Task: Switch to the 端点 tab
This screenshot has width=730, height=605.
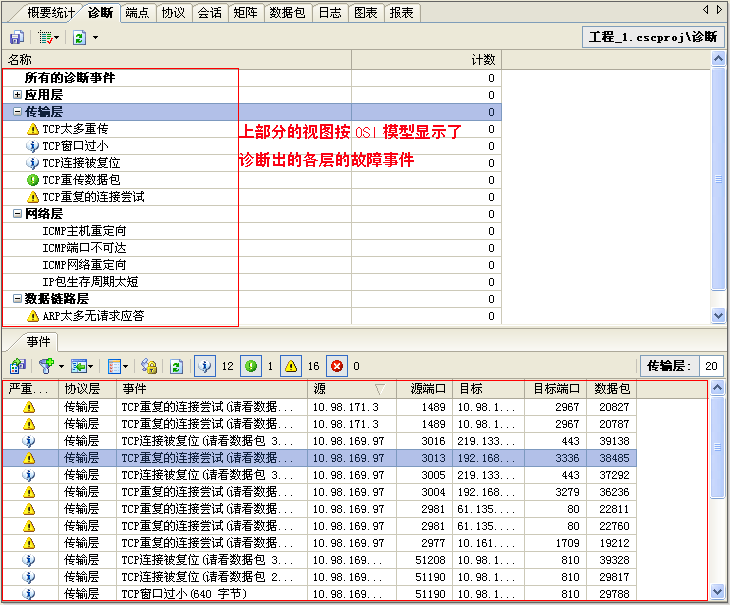Action: click(137, 13)
